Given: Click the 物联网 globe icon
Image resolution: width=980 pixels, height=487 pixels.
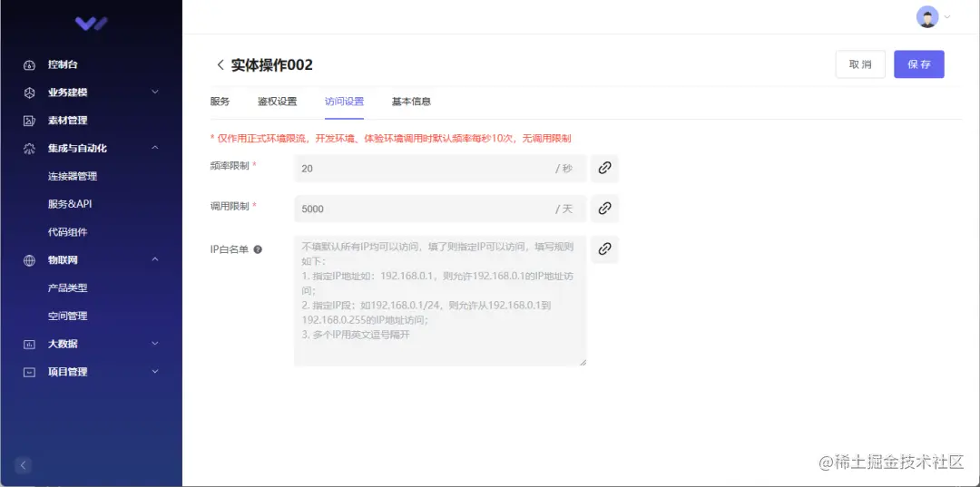Looking at the screenshot, I should (29, 260).
